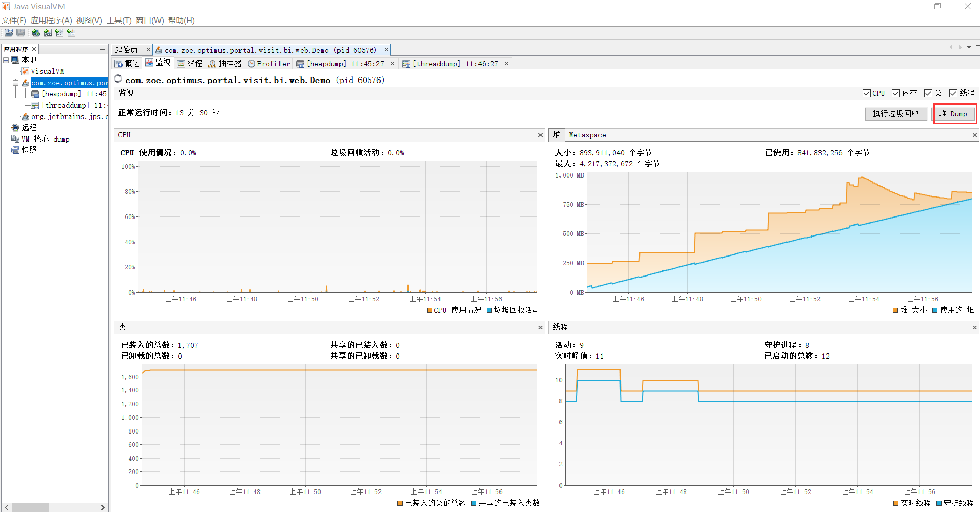Click the VisualVM app icon in tree
The height and width of the screenshot is (512, 980).
coord(25,71)
